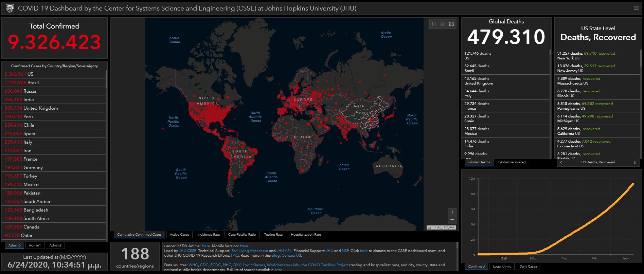This screenshot has height=274, width=644.
Task: Open the Lancet Inf Dis Article 'Here' link
Action: [x=206, y=246]
